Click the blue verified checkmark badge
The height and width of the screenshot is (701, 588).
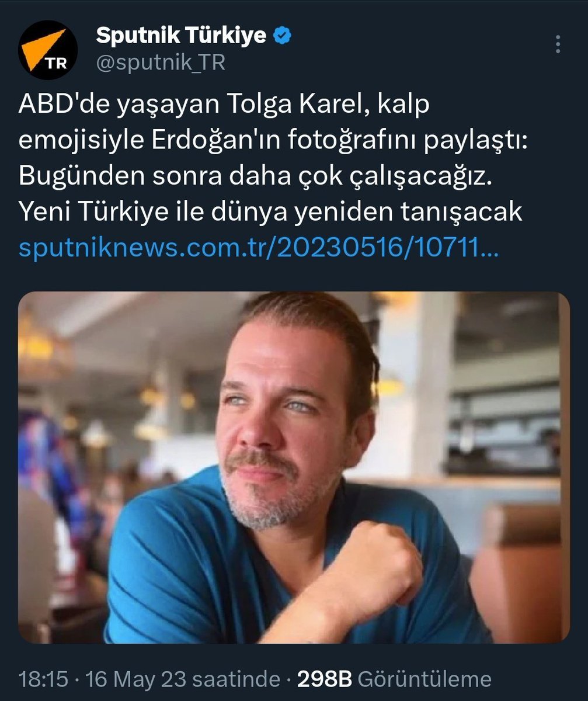pos(283,36)
